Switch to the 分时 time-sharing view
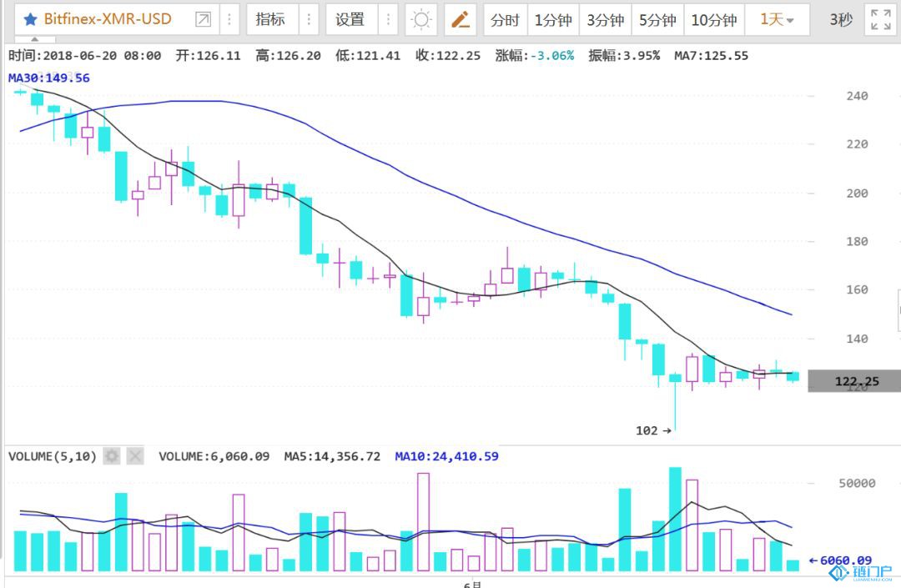 pos(505,20)
